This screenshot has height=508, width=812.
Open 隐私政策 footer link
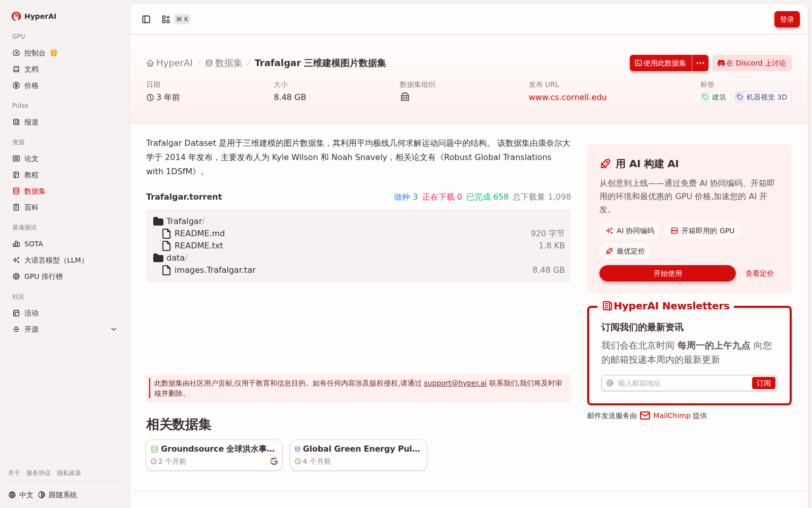point(69,473)
